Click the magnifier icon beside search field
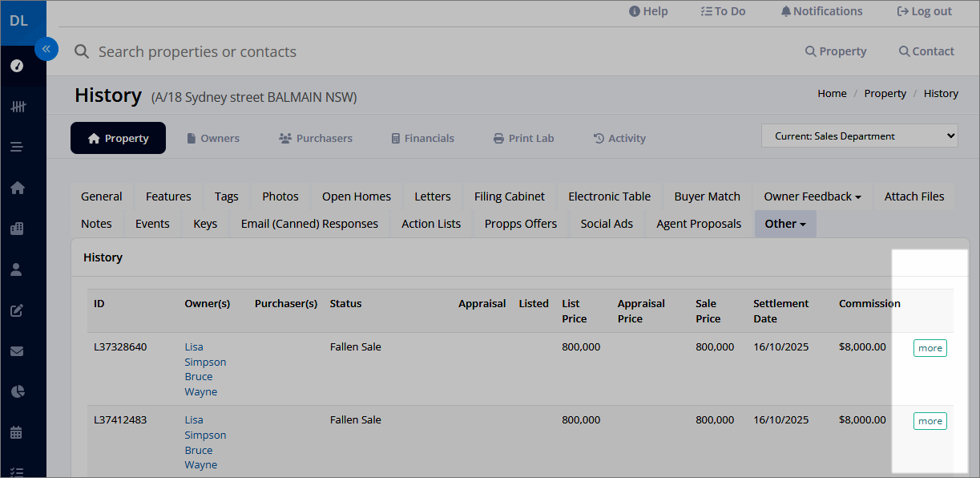The height and width of the screenshot is (478, 980). click(81, 51)
